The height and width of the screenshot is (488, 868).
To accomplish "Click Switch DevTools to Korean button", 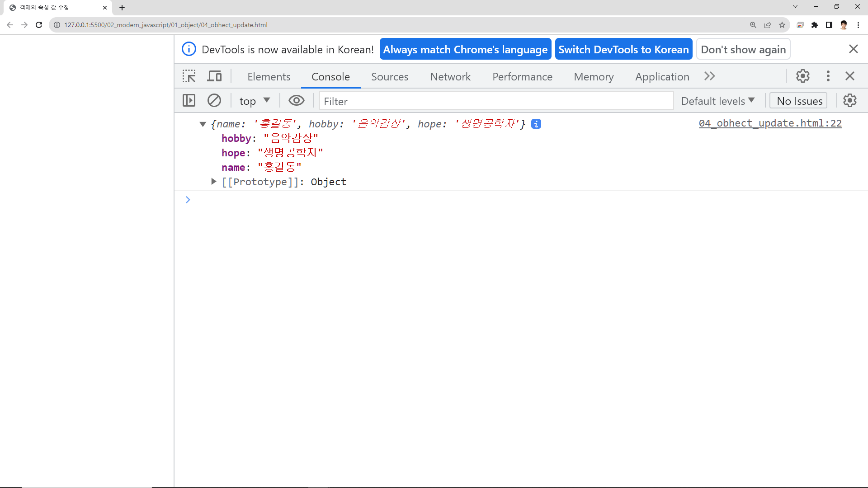I will click(623, 49).
